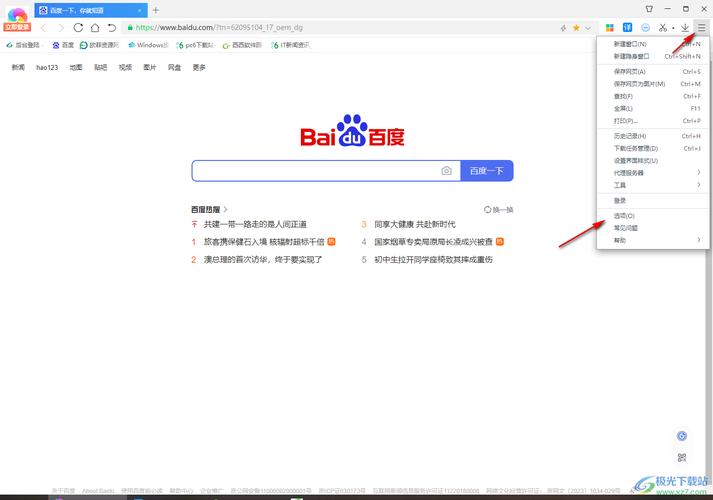Click the lightning speed-mode icon in address bar

tap(563, 28)
